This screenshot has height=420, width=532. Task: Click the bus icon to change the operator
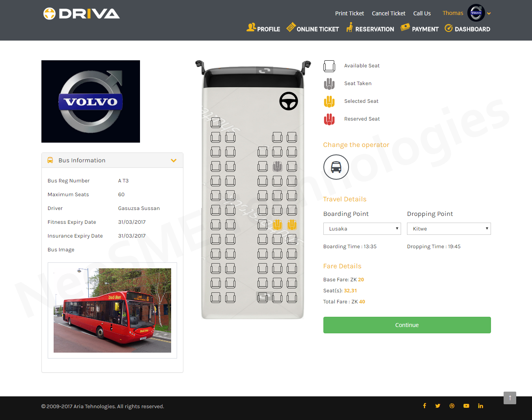pyautogui.click(x=336, y=167)
